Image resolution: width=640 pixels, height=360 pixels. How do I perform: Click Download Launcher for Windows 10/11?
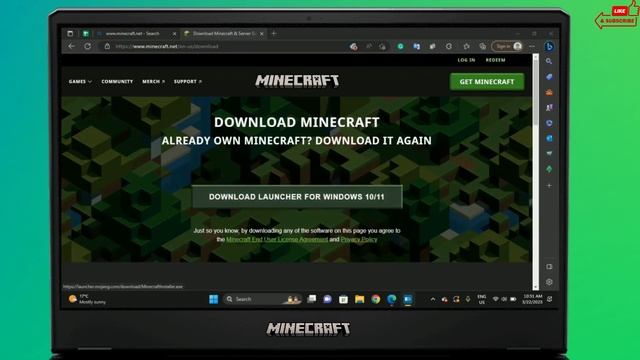pos(297,197)
